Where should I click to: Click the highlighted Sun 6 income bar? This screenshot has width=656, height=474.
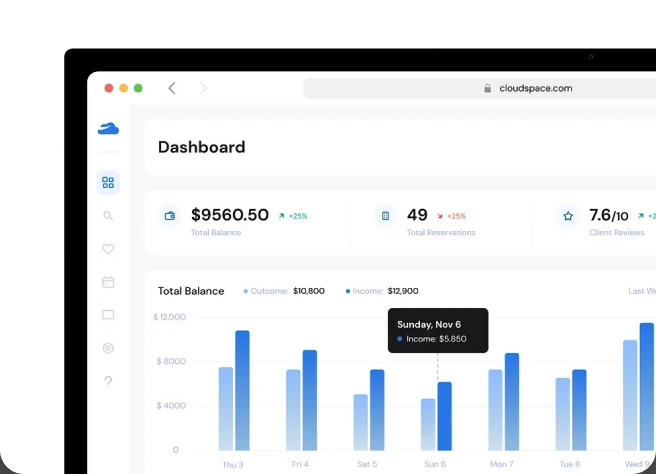[445, 416]
